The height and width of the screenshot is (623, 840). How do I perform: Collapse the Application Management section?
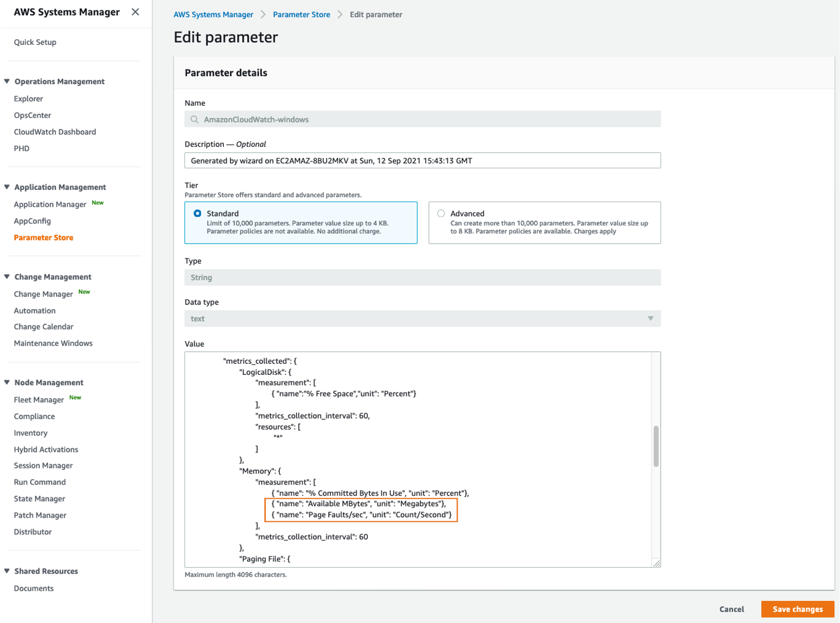pyautogui.click(x=7, y=187)
